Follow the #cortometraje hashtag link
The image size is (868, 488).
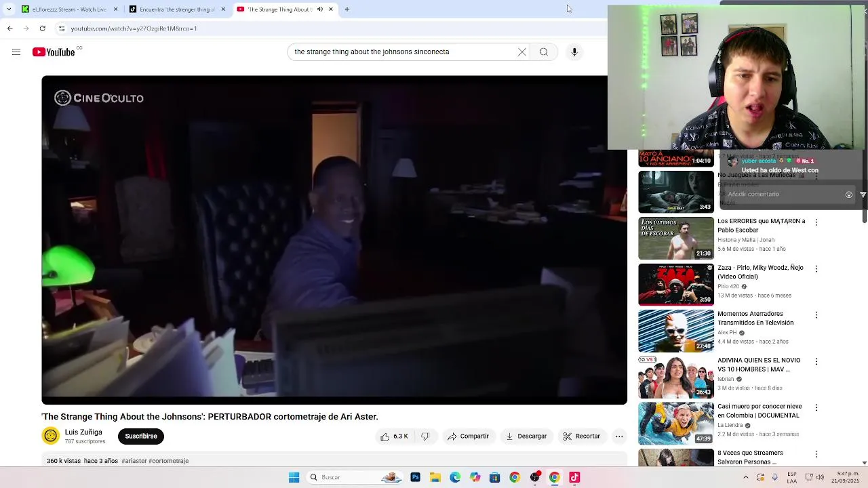pos(169,461)
